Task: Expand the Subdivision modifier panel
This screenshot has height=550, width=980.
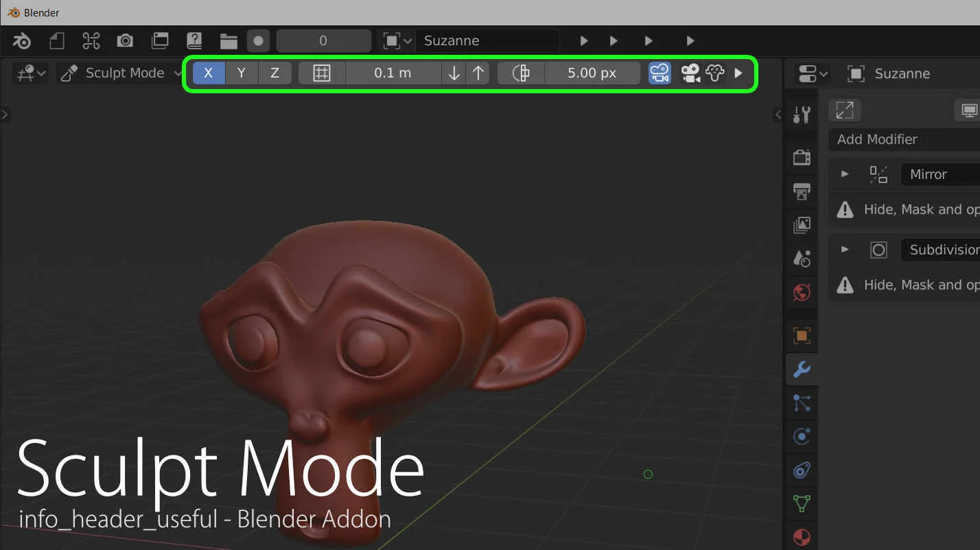Action: point(845,250)
